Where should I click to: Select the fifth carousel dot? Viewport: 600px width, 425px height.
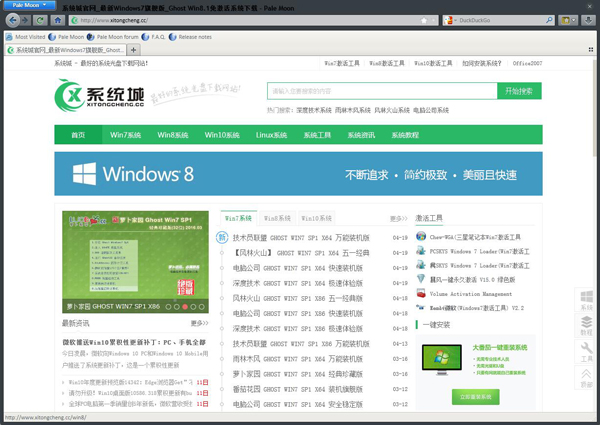202,306
